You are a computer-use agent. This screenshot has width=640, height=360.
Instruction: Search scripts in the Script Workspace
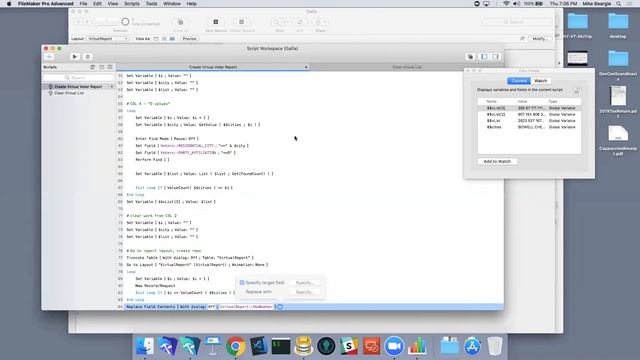(x=79, y=78)
